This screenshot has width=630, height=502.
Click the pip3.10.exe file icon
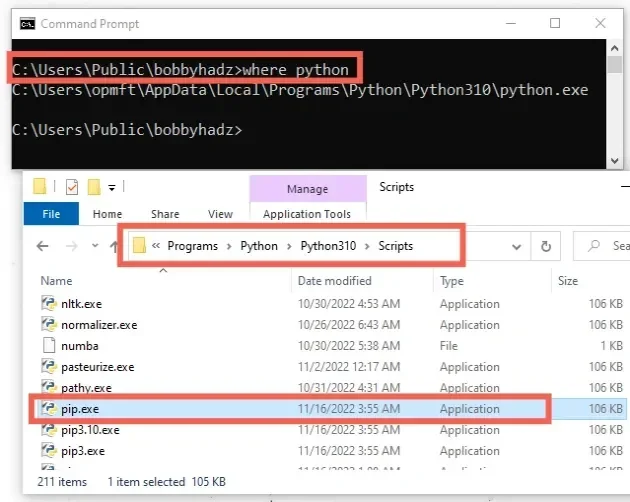[x=49, y=430]
